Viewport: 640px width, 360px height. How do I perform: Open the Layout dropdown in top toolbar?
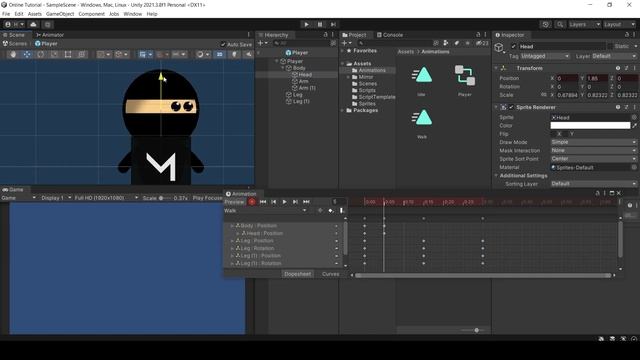click(619, 24)
